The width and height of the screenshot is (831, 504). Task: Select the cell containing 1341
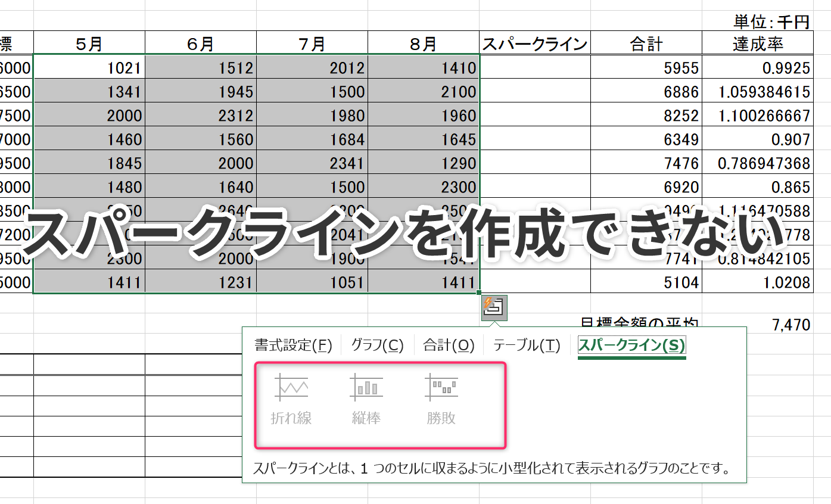tap(89, 91)
